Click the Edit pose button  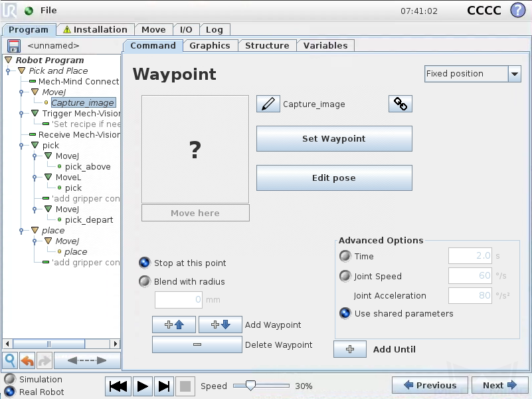click(334, 178)
